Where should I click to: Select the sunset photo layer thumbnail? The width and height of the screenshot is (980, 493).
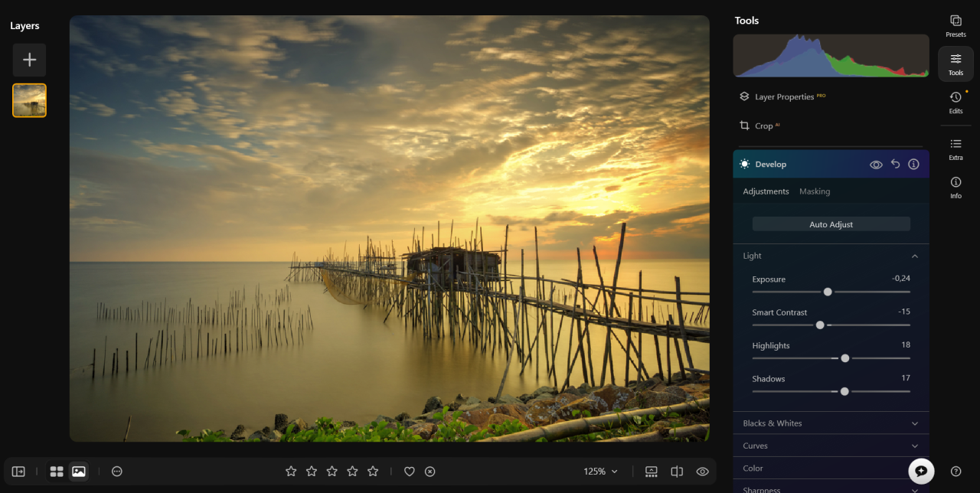[29, 100]
